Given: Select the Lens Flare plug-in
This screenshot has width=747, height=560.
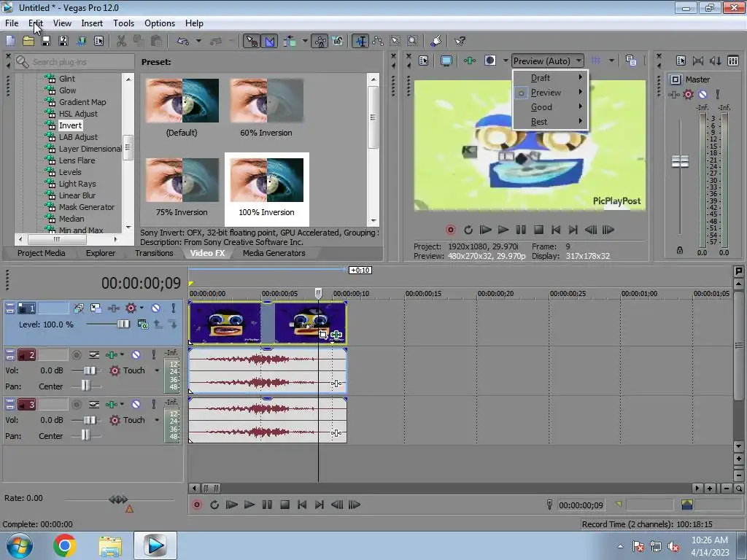Looking at the screenshot, I should click(77, 160).
